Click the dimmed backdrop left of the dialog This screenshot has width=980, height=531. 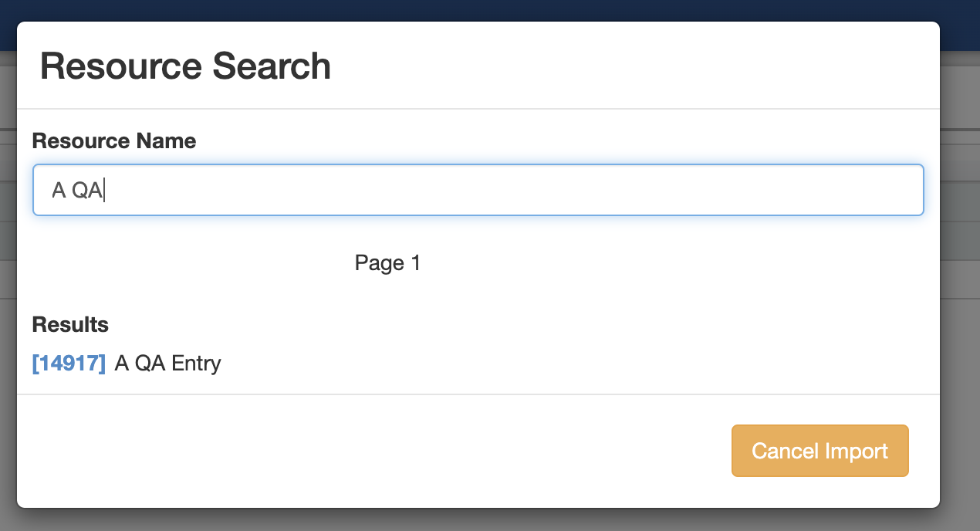click(x=8, y=309)
